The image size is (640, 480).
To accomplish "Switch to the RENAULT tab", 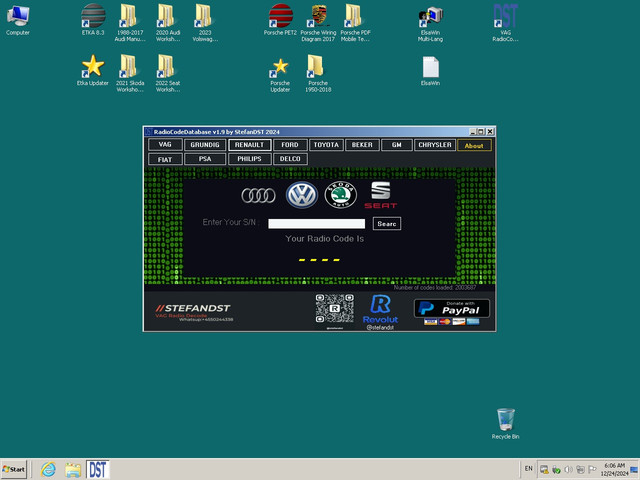I will click(x=249, y=145).
